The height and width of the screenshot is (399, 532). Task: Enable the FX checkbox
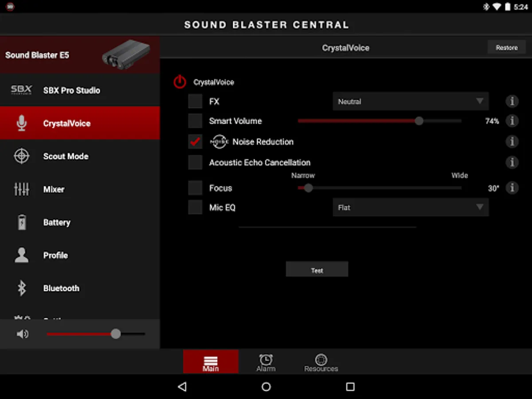pos(195,102)
